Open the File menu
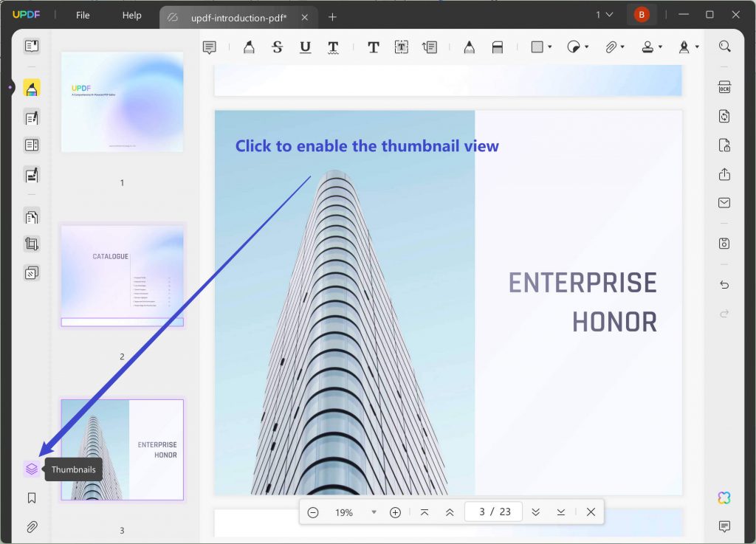 pyautogui.click(x=83, y=15)
